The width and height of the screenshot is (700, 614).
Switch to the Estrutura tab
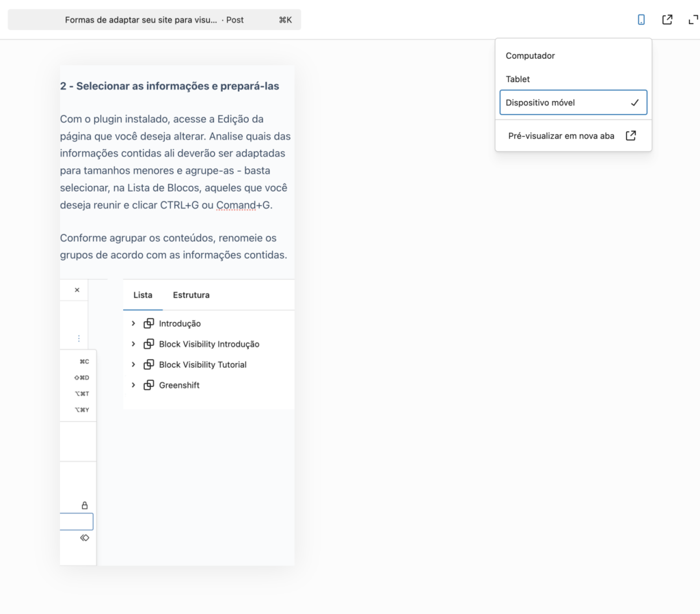pos(191,295)
